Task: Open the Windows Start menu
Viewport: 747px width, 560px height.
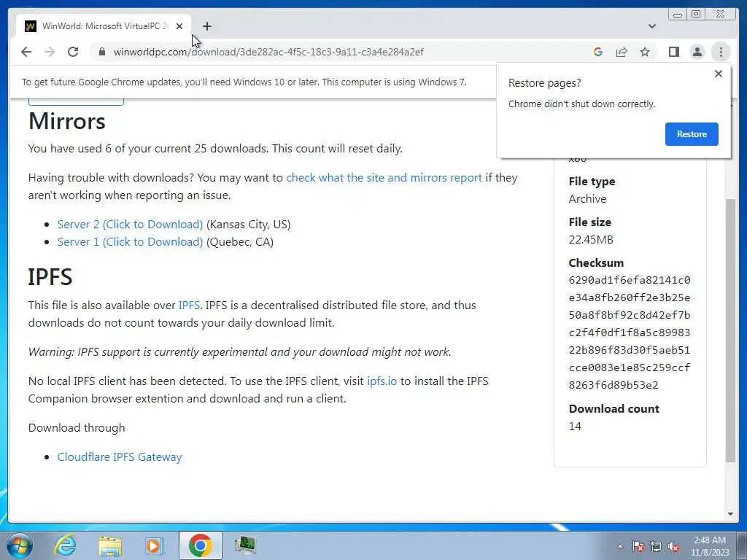Action: click(x=20, y=545)
